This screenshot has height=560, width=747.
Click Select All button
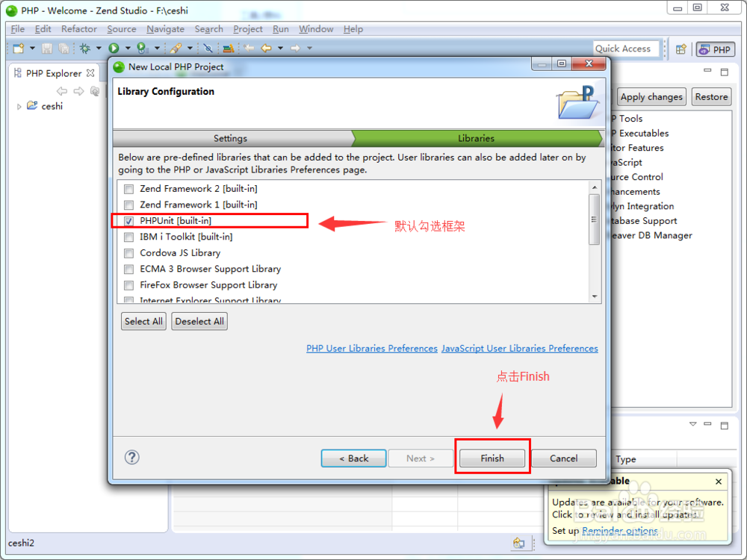143,321
